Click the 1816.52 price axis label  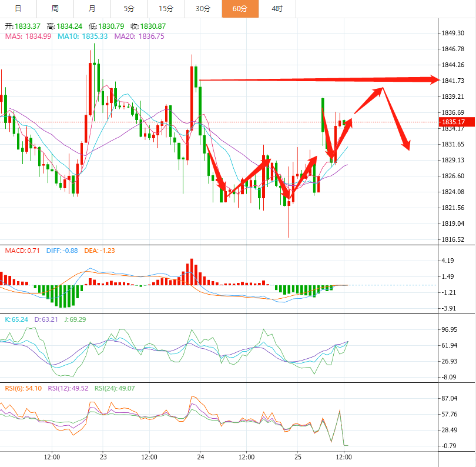452,239
